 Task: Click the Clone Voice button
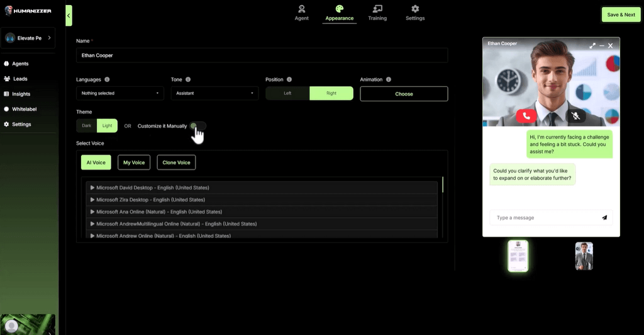click(x=176, y=162)
